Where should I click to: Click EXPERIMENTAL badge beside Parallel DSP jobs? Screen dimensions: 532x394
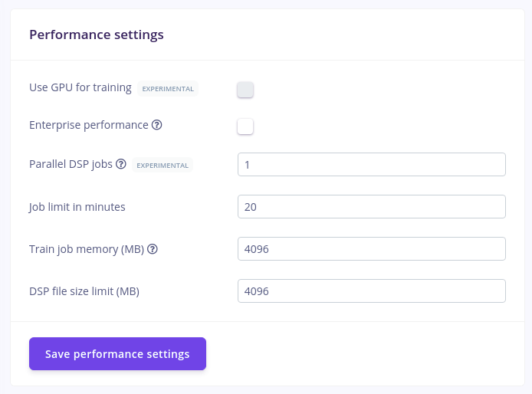pos(163,166)
